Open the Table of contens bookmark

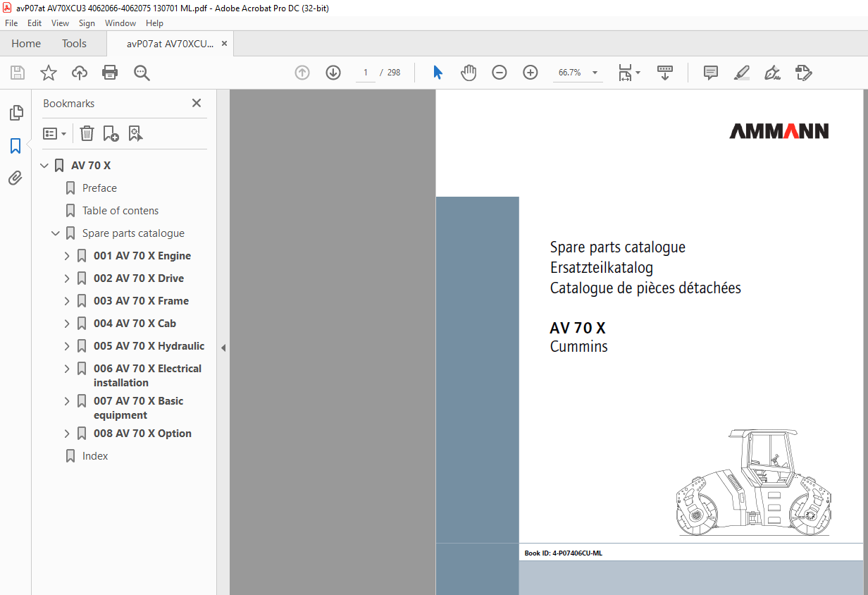coord(120,211)
